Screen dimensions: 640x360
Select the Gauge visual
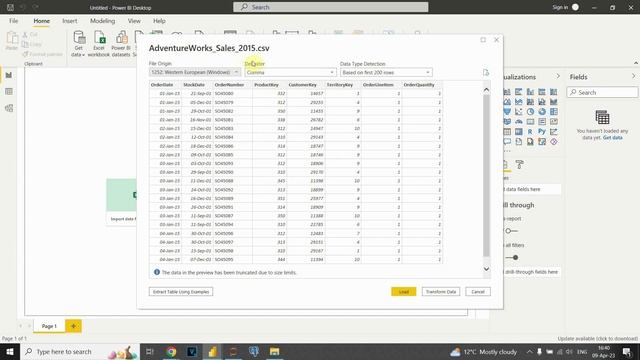point(518,122)
